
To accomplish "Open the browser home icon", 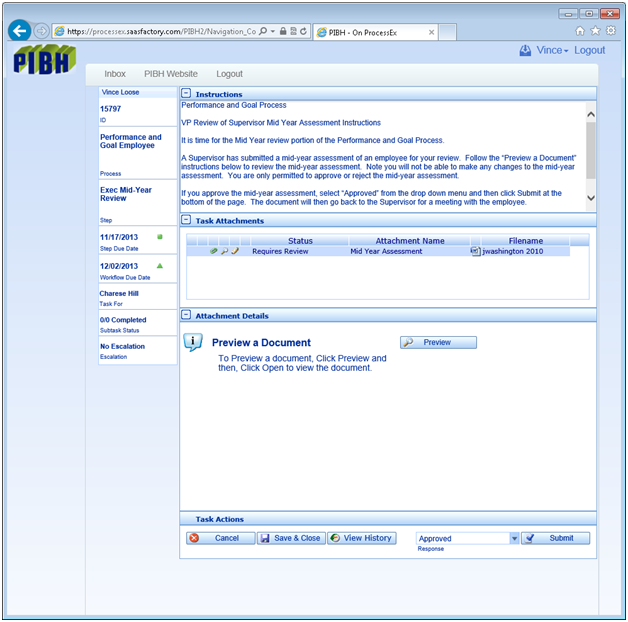I will [x=580, y=31].
